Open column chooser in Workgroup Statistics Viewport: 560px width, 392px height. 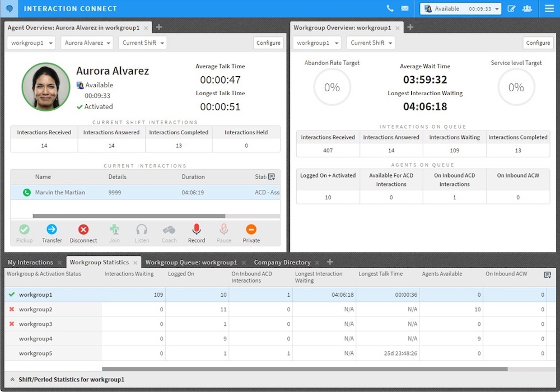click(x=547, y=275)
